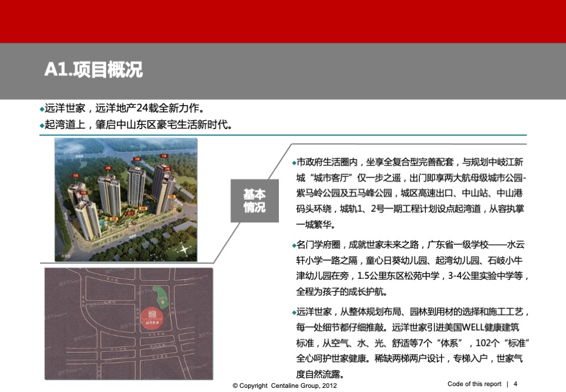Open the 2栋 building callout on render
This screenshot has width=566, height=392.
coord(167,169)
